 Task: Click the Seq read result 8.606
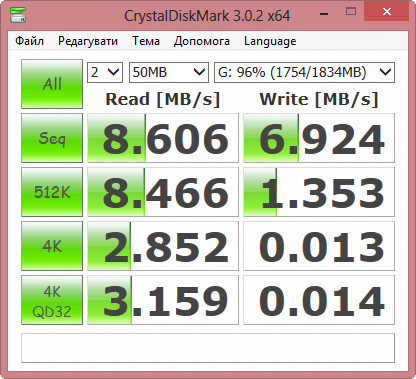pos(163,138)
